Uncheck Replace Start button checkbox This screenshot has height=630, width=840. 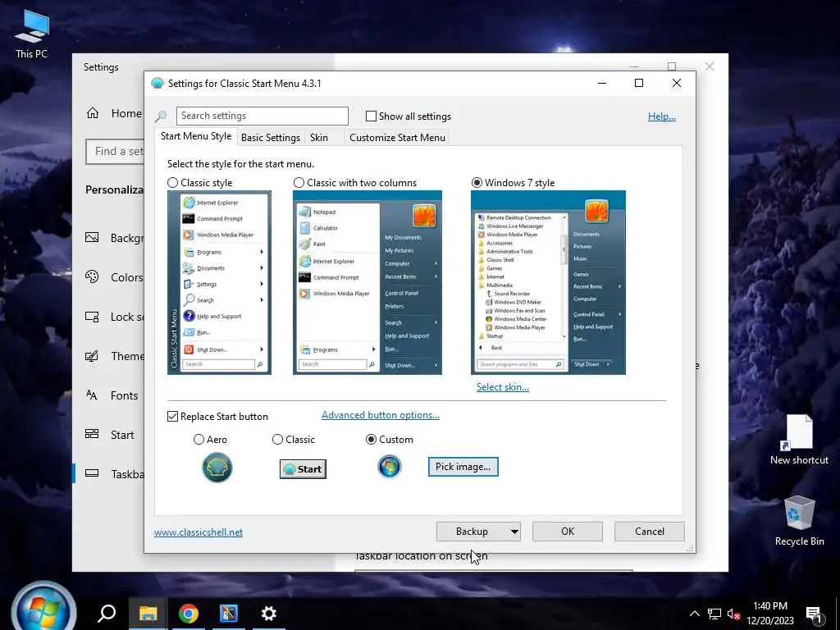point(172,416)
